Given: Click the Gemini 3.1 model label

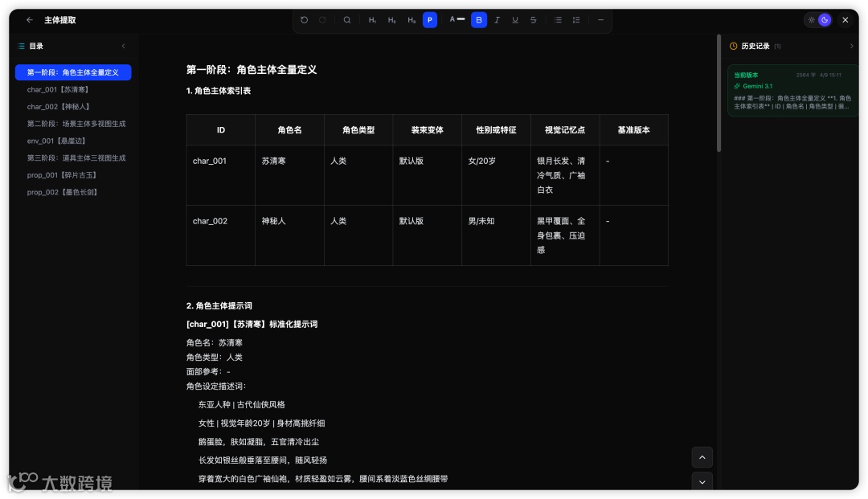Looking at the screenshot, I should click(757, 86).
